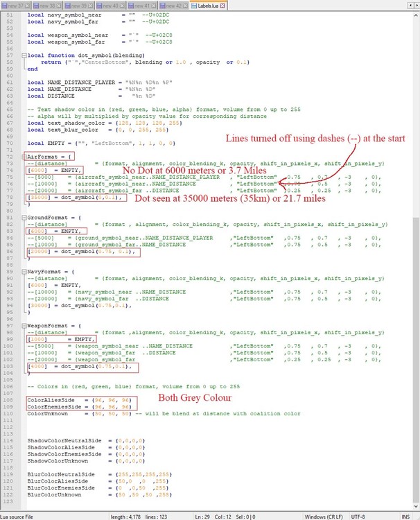
Task: Click the [30000] = dot_symbol entry in NavyFormat
Action: click(x=80, y=306)
